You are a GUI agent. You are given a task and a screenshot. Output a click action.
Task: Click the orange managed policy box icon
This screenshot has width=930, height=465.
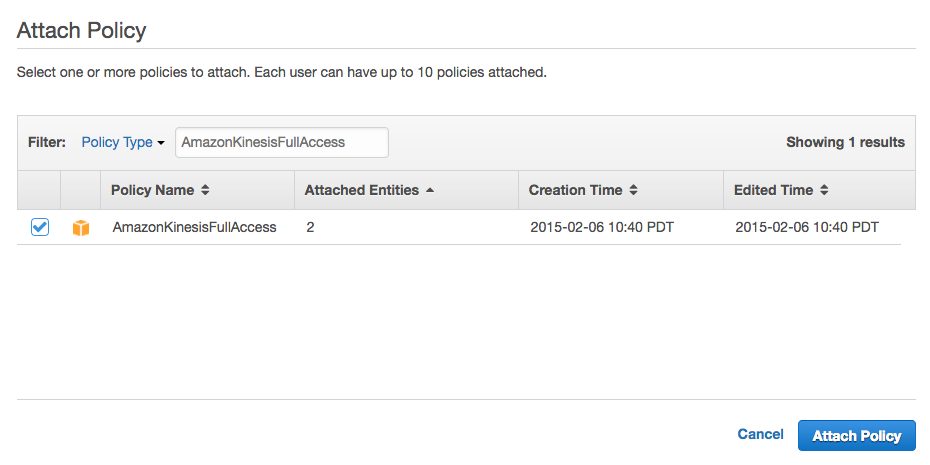[x=81, y=228]
